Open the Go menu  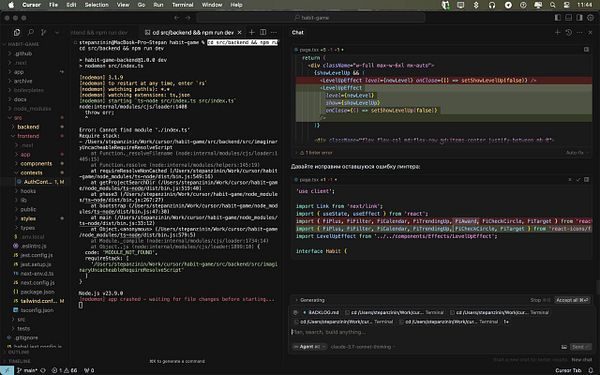[141, 5]
